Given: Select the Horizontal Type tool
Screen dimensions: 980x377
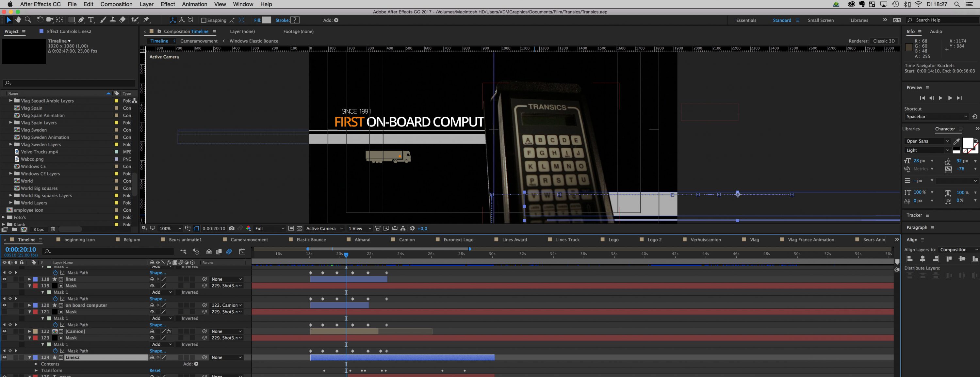Looking at the screenshot, I should point(91,20).
